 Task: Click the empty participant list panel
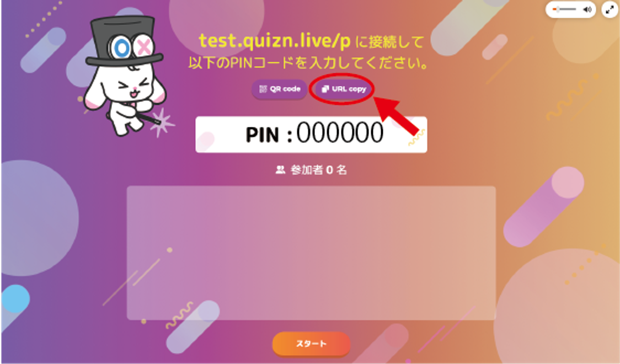(311, 253)
